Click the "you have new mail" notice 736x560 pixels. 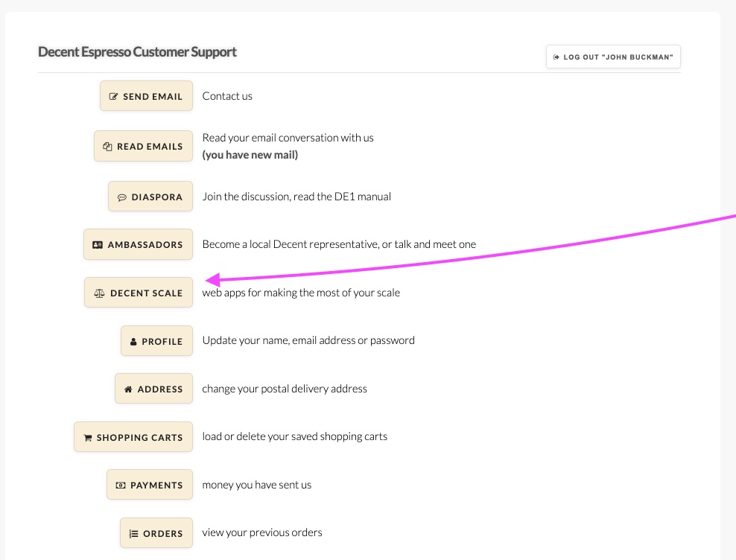click(250, 155)
